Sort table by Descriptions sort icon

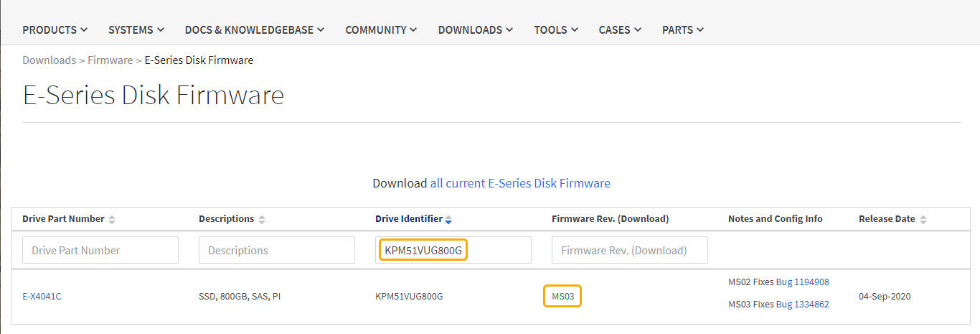(x=262, y=219)
